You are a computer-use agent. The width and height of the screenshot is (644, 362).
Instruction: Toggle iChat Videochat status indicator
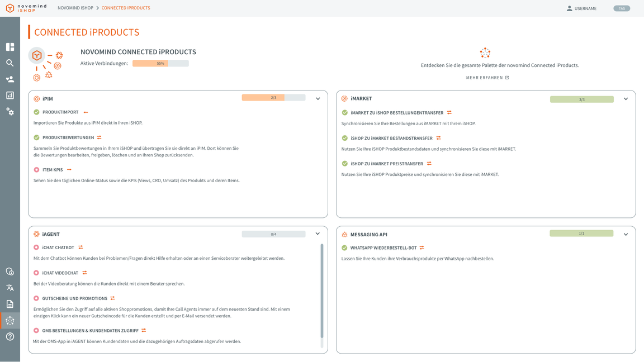coord(36,273)
